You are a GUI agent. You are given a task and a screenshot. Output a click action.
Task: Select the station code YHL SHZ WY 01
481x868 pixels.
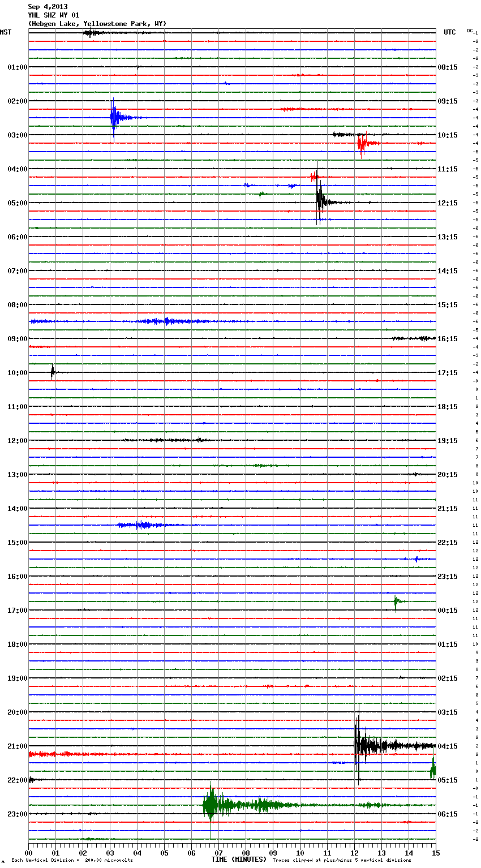click(54, 15)
